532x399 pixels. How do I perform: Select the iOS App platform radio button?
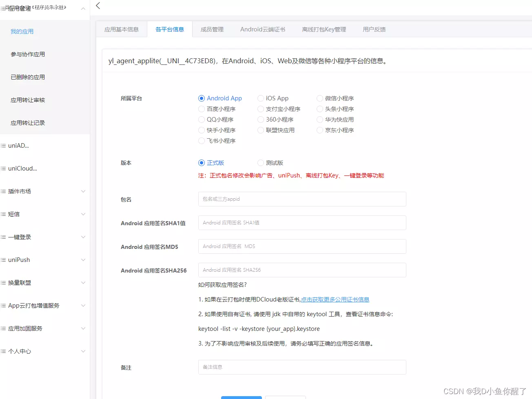click(x=261, y=98)
